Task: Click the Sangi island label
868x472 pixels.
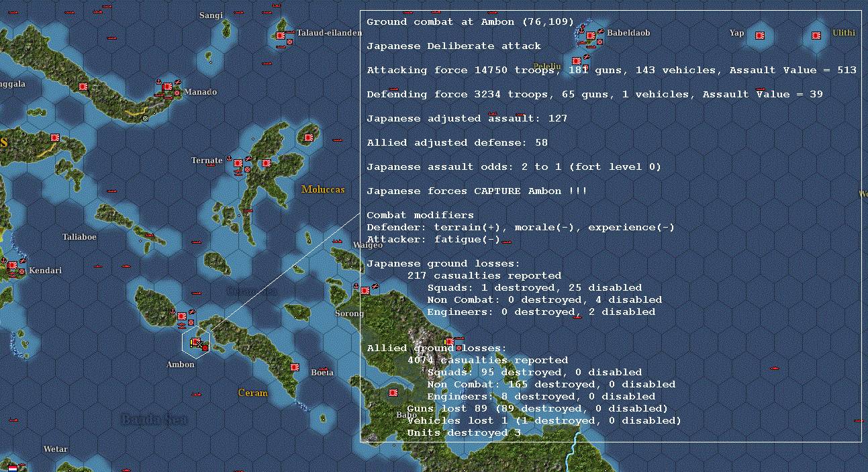Action: pyautogui.click(x=211, y=15)
